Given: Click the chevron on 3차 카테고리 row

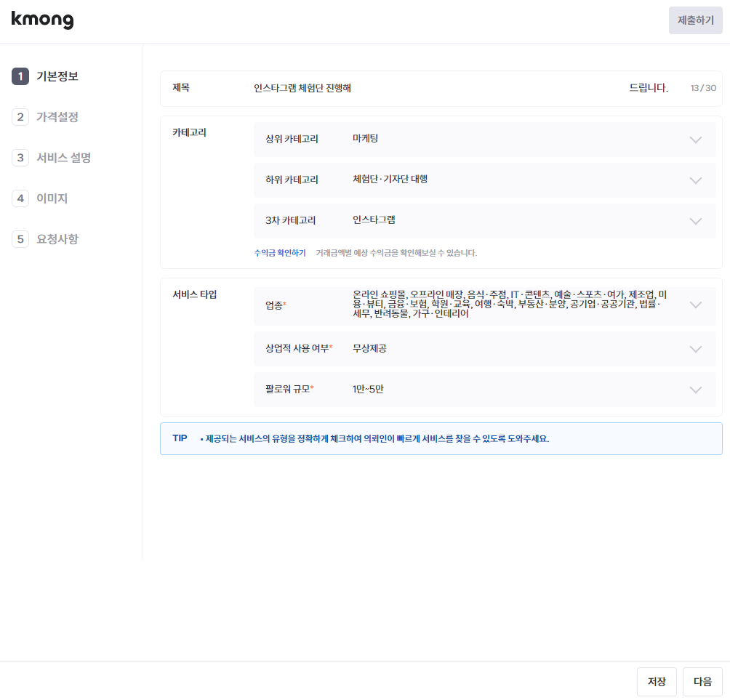Looking at the screenshot, I should [696, 221].
